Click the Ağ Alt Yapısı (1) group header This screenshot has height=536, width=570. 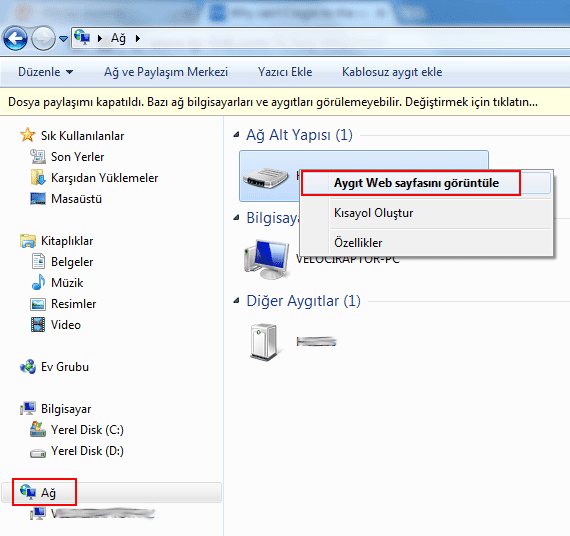click(x=299, y=135)
